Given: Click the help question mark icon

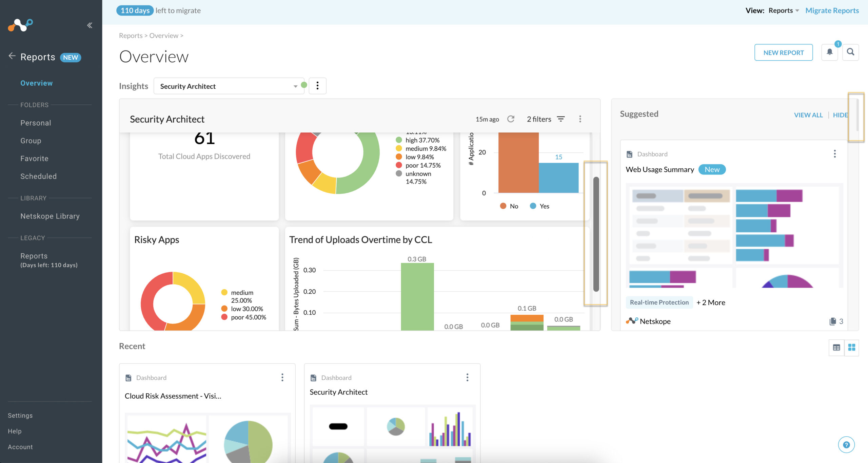Looking at the screenshot, I should point(846,445).
